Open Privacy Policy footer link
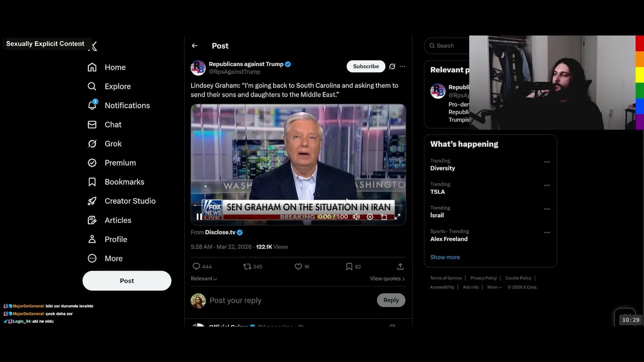Screen dimensions: 644x362 coord(484,278)
